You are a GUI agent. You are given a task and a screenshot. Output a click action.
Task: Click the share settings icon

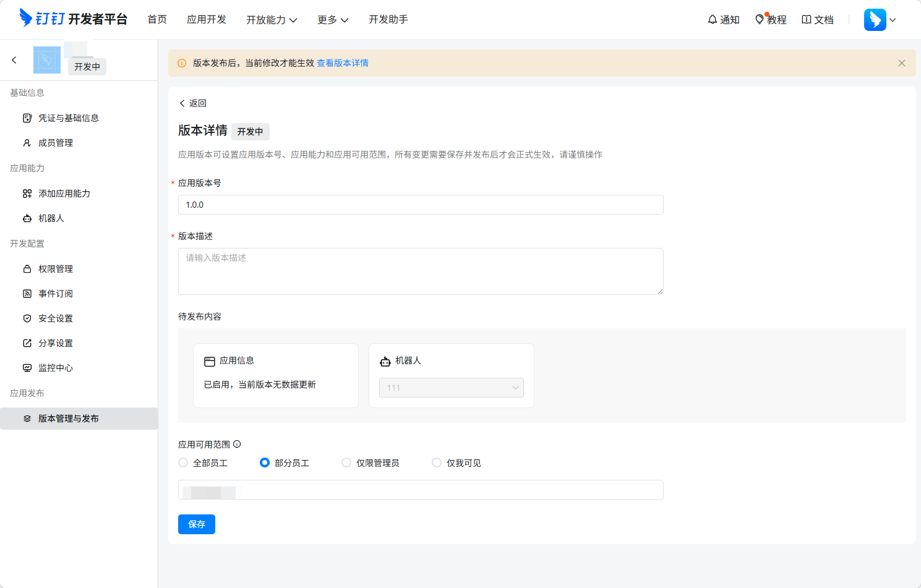(x=27, y=343)
